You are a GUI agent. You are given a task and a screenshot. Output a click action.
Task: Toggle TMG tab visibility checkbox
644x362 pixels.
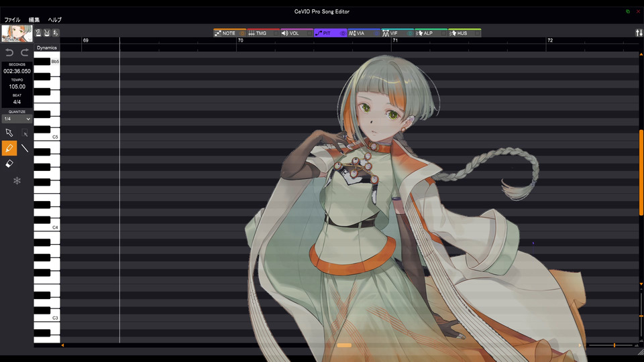276,34
